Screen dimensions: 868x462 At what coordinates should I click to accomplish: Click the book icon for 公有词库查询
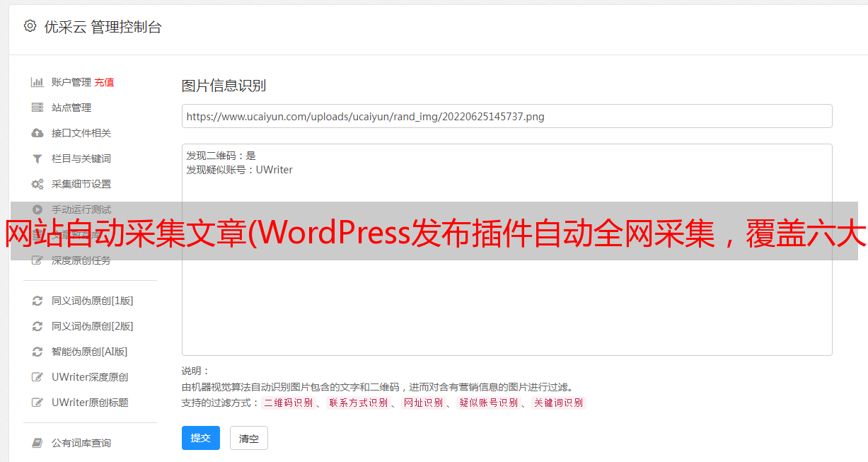point(37,443)
